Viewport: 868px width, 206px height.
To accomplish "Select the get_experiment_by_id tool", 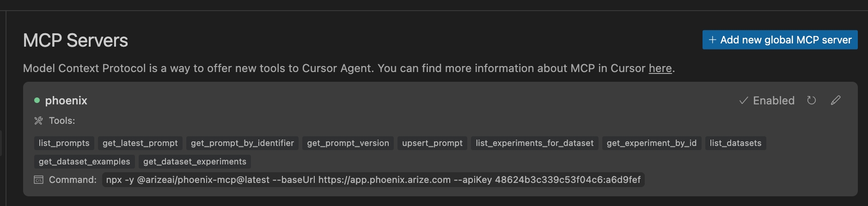I will 652,143.
